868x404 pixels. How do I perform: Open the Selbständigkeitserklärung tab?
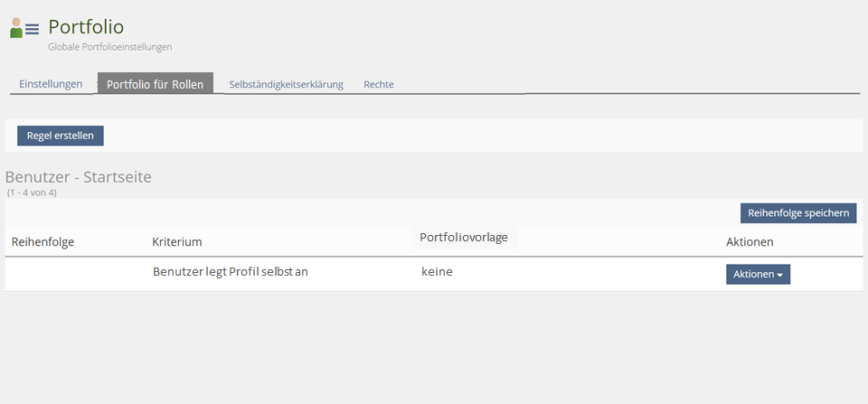[x=286, y=84]
